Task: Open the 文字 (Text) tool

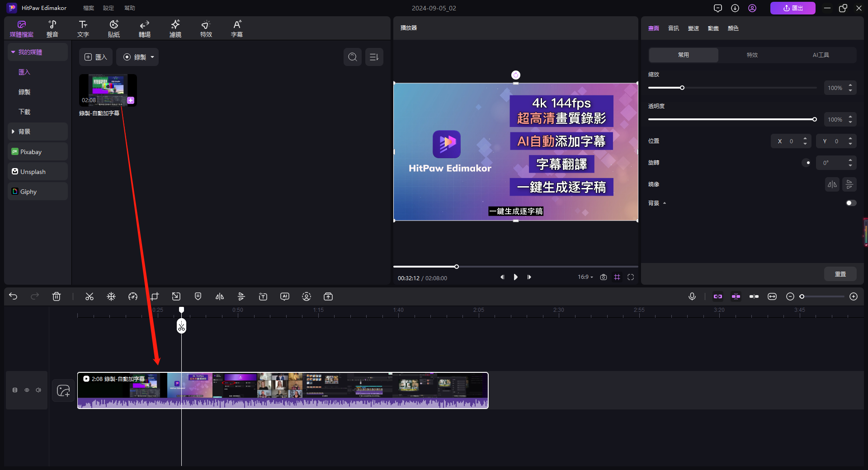Action: [83, 28]
